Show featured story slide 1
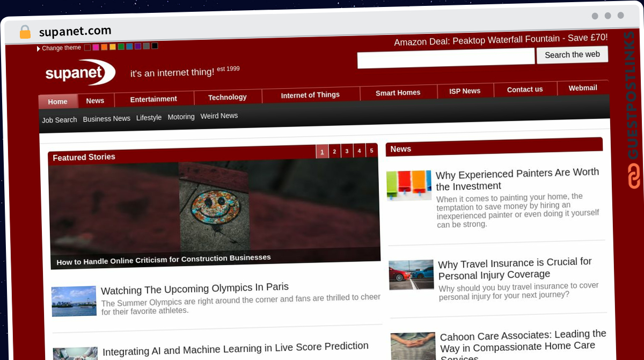Image resolution: width=644 pixels, height=360 pixels. point(322,152)
